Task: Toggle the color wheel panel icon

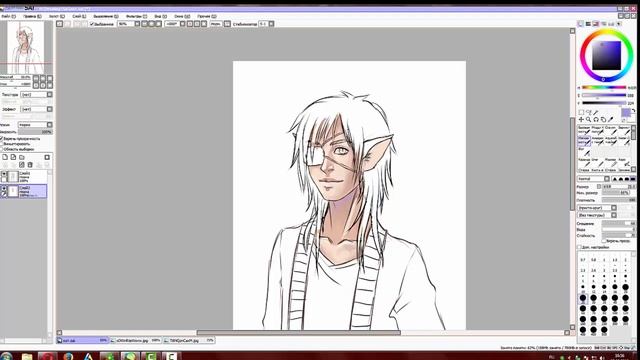Action: 580,24
